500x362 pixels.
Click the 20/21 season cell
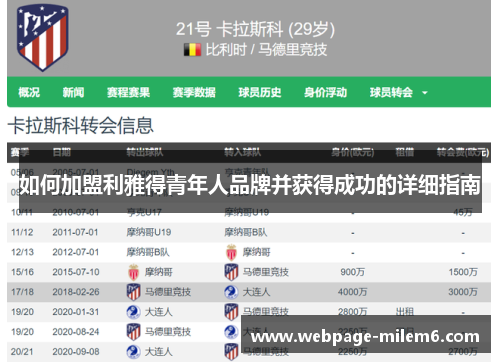(x=22, y=352)
